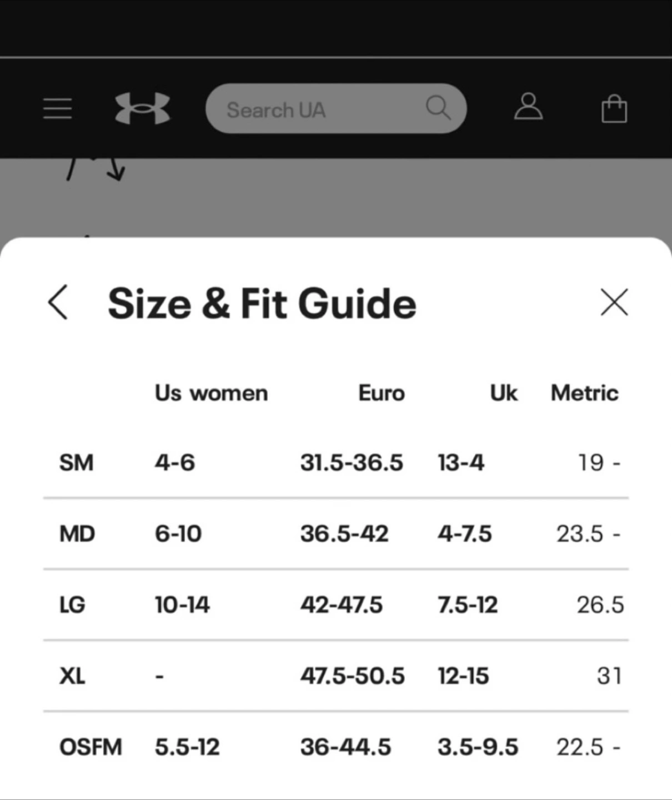Close the Size & Fit Guide panel
This screenshot has height=800, width=672.
614,303
